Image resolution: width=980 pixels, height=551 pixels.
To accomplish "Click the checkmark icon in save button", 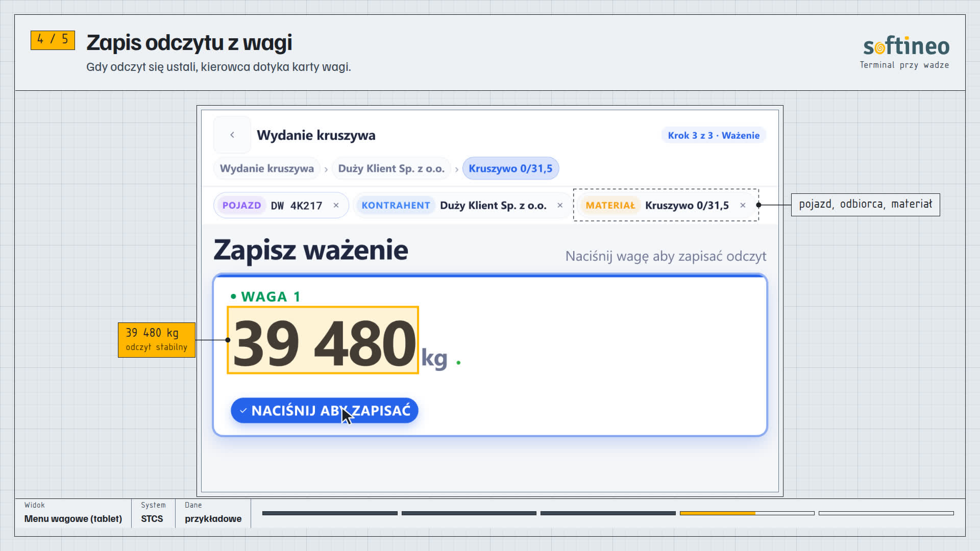I will coord(243,411).
